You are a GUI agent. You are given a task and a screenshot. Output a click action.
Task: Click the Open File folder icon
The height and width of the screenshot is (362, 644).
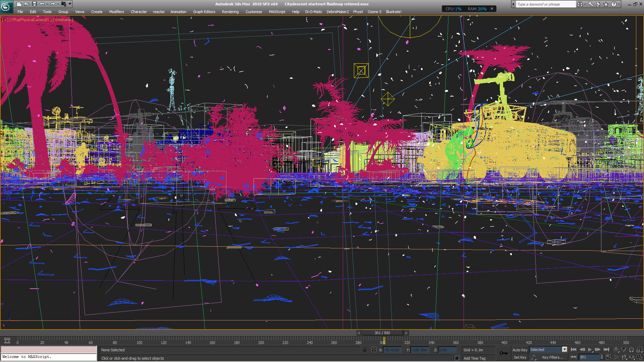coord(26,4)
